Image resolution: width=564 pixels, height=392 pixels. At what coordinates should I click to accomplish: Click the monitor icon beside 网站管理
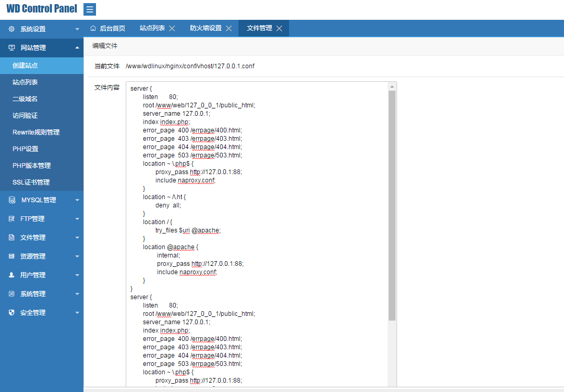point(11,48)
